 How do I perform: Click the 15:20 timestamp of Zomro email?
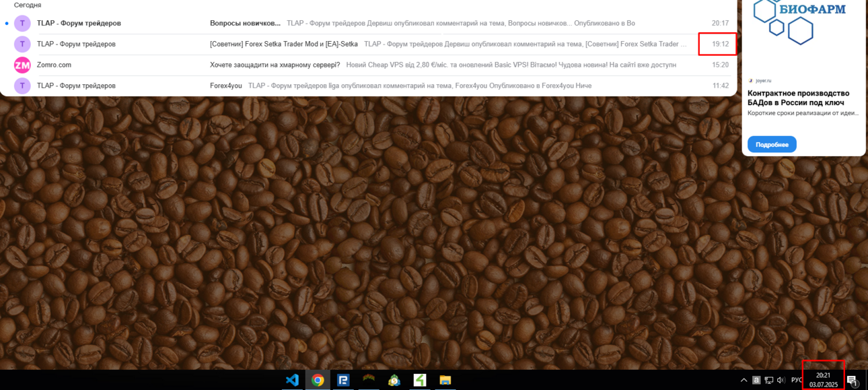720,65
